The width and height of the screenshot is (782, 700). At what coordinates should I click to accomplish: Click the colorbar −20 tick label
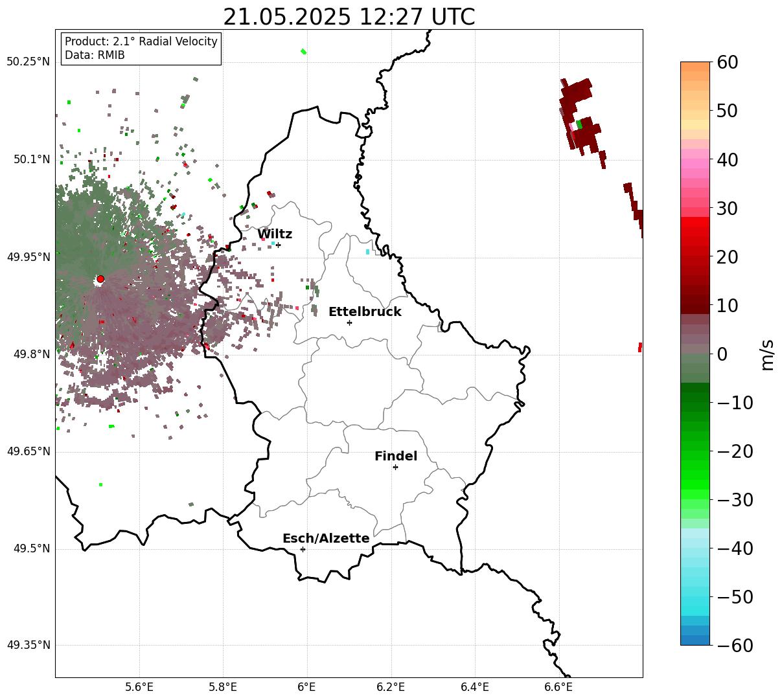[x=734, y=451]
